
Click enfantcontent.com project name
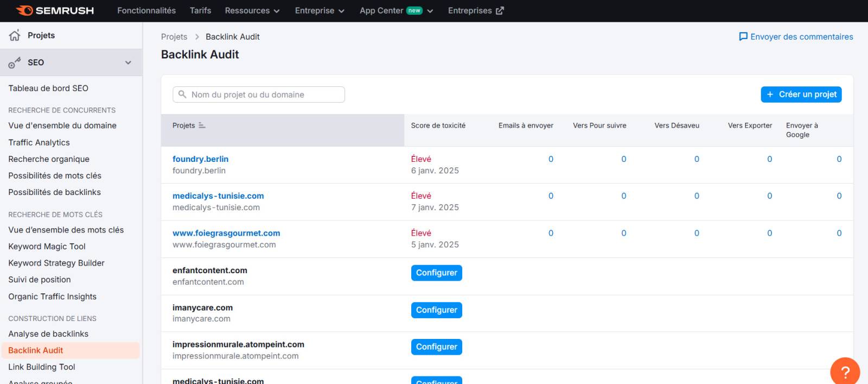(210, 270)
